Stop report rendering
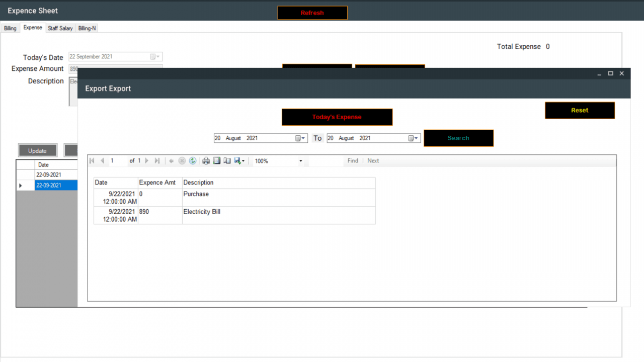The height and width of the screenshot is (362, 644). click(182, 161)
